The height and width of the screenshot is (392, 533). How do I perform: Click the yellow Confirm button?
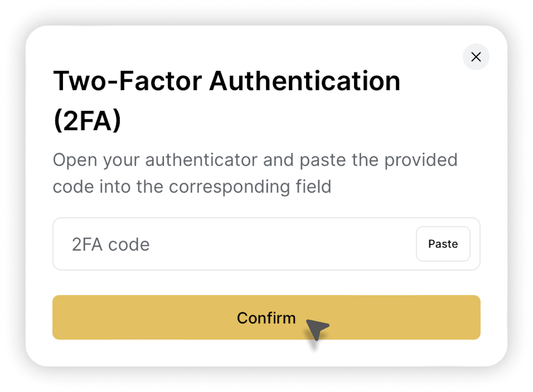pyautogui.click(x=266, y=317)
